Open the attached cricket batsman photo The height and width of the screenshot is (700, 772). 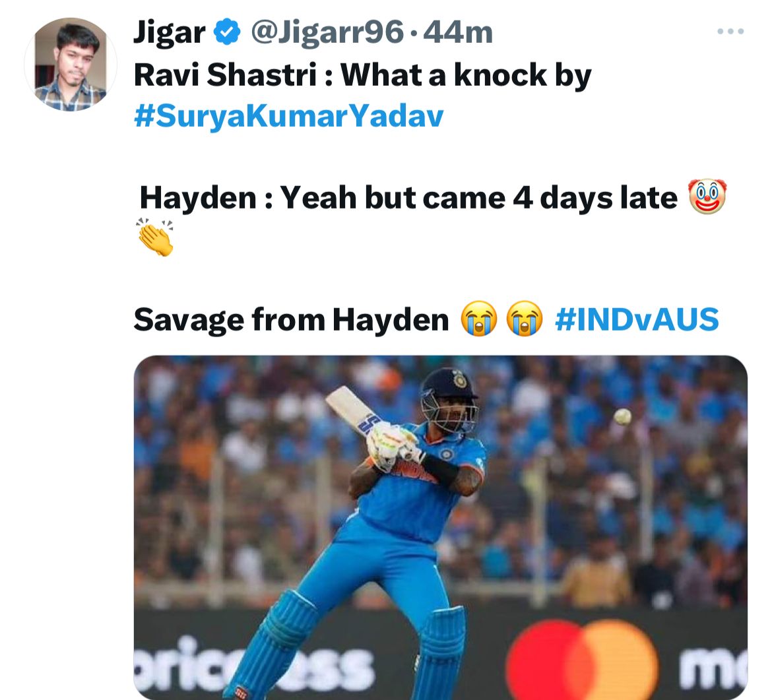[x=441, y=527]
